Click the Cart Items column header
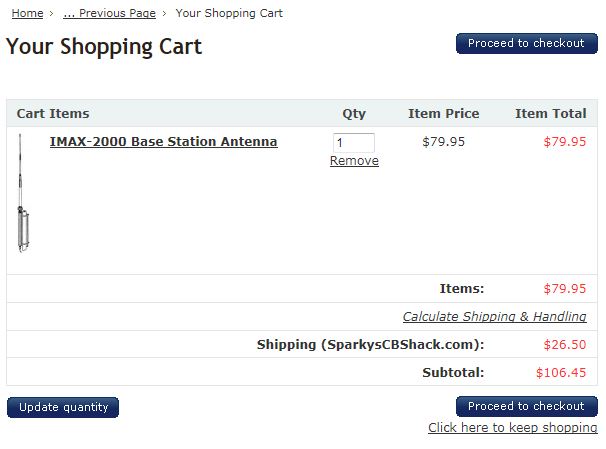The image size is (606, 449). coord(53,114)
